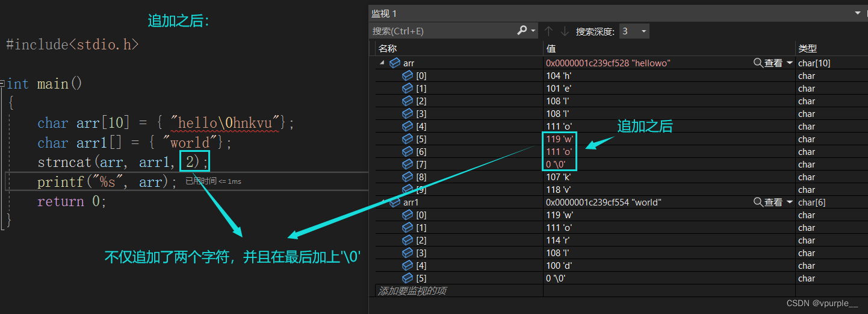Click cube icon of arr element holding 119 'w' in red

point(408,139)
